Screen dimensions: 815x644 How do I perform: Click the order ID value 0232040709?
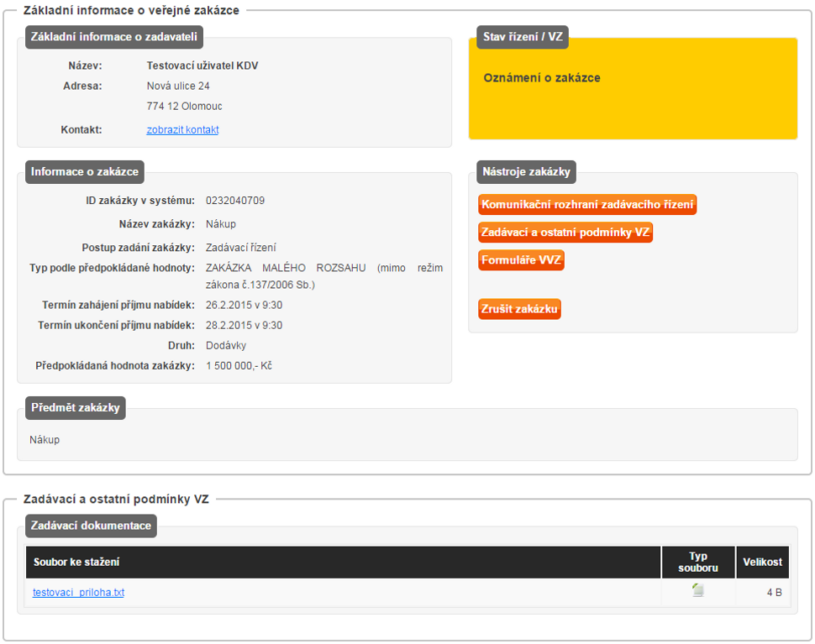[234, 201]
